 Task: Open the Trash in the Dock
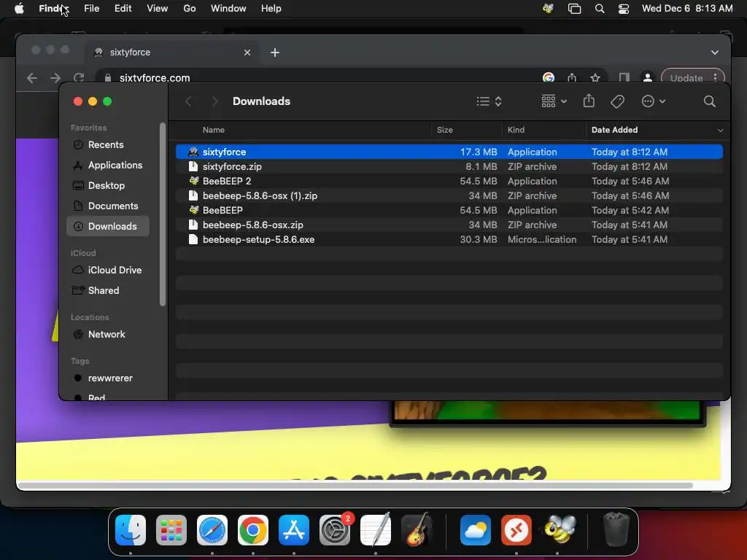pos(616,529)
